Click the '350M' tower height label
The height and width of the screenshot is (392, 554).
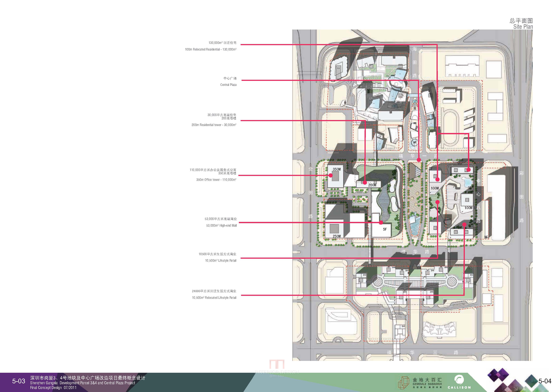pyautogui.click(x=337, y=169)
